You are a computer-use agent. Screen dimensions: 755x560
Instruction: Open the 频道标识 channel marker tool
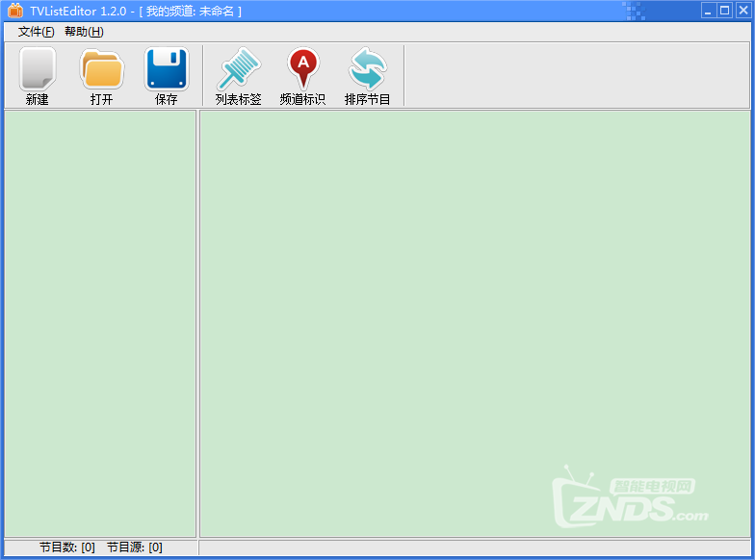coord(302,75)
